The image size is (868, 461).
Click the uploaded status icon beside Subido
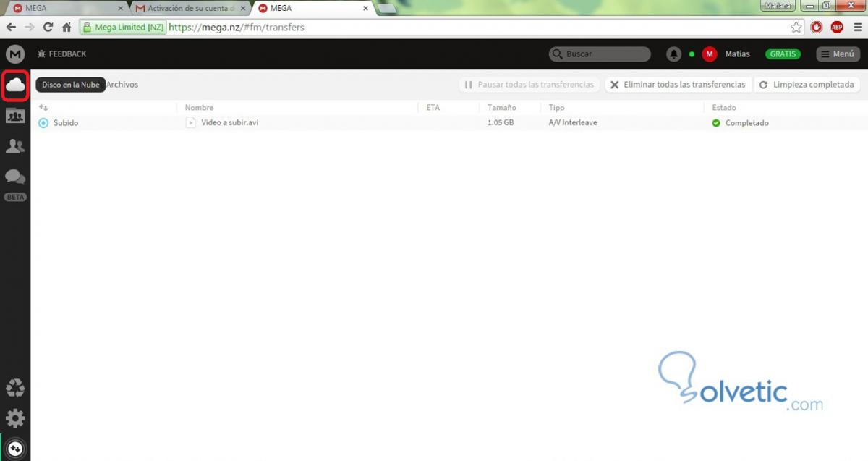click(x=43, y=123)
